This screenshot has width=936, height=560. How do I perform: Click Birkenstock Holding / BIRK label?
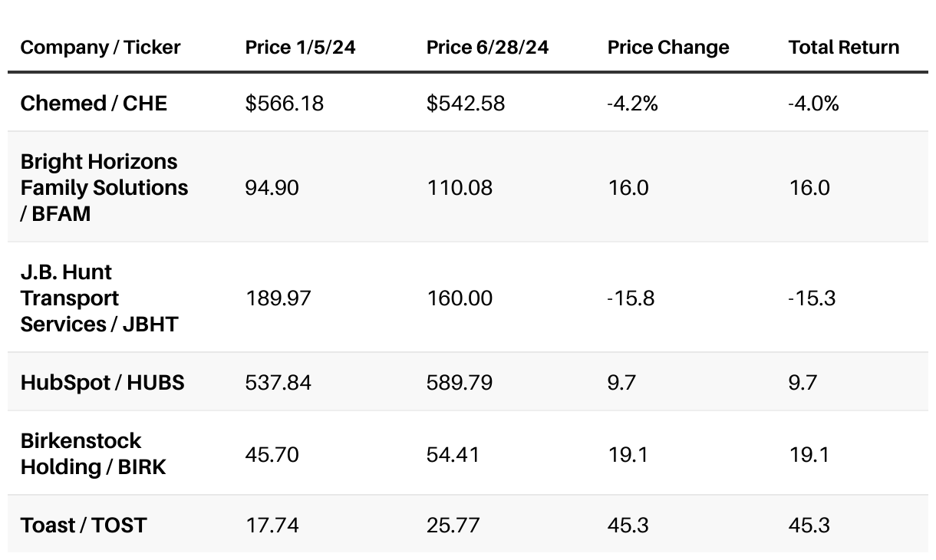click(93, 453)
